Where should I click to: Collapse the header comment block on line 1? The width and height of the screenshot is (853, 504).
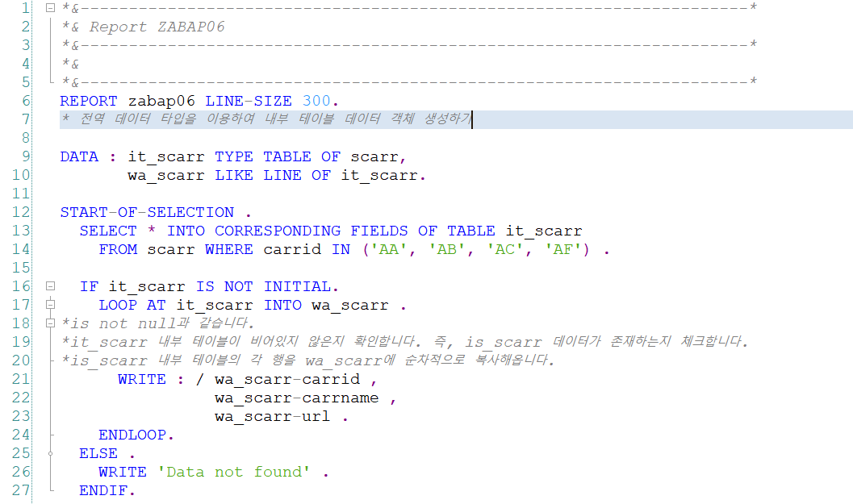tap(50, 7)
